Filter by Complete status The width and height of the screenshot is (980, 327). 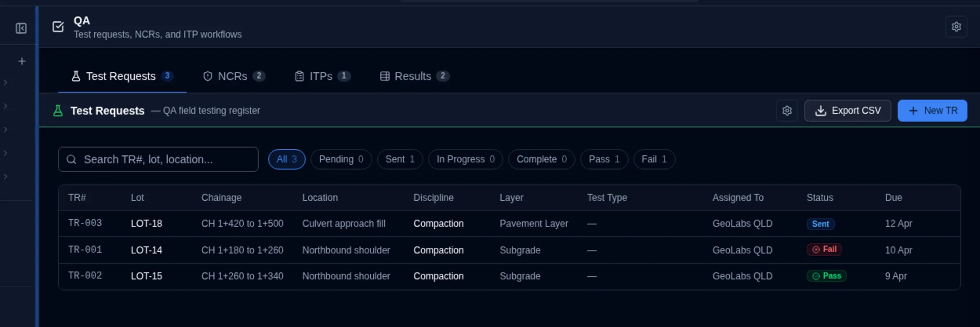click(542, 159)
